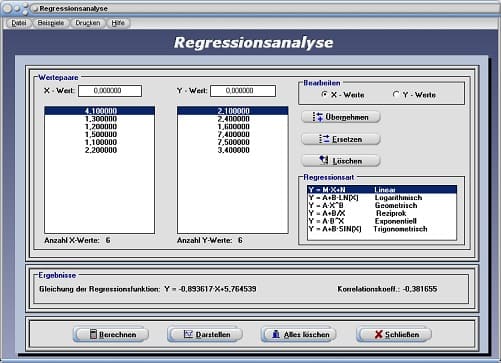Select Y value 2,100000 in list
This screenshot has width=501, height=363.
tap(233, 111)
